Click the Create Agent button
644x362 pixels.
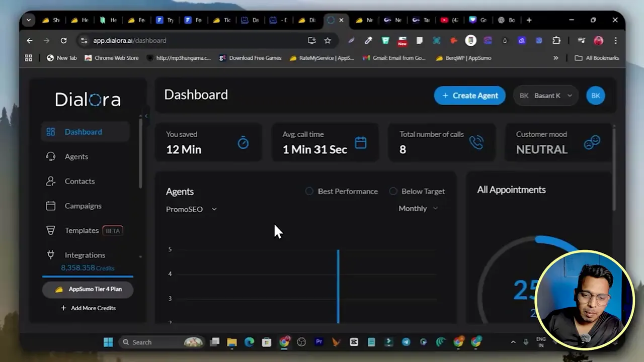click(469, 96)
